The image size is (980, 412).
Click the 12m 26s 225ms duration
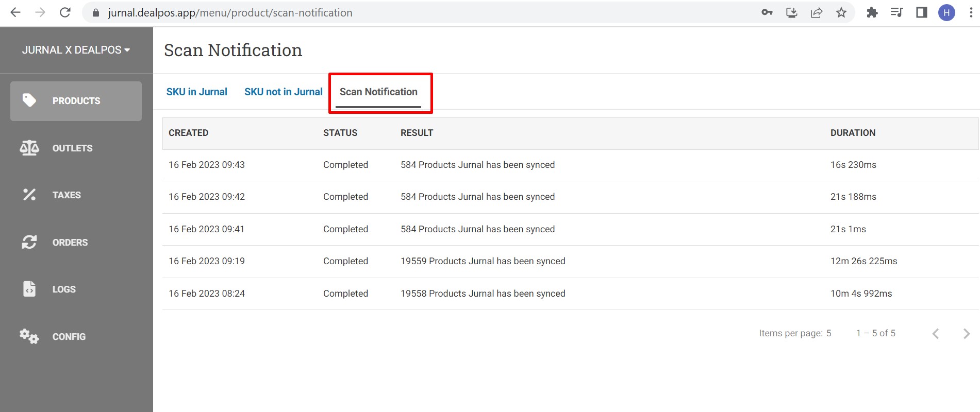tap(863, 261)
